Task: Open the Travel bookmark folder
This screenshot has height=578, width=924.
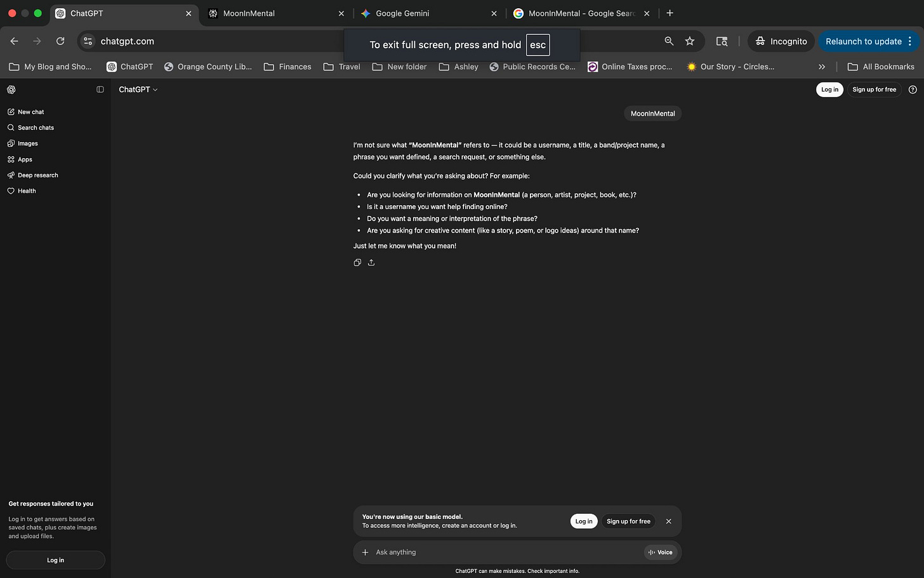Action: (x=341, y=67)
